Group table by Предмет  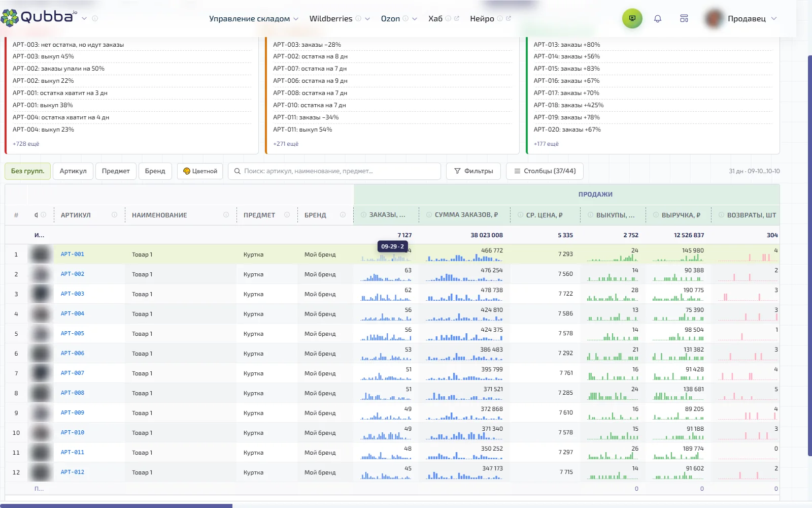[116, 171]
